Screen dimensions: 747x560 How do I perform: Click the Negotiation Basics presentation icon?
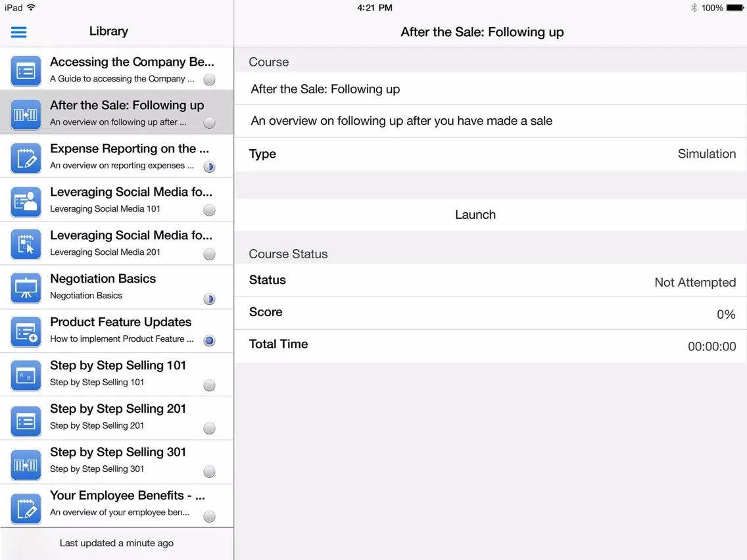tap(26, 288)
